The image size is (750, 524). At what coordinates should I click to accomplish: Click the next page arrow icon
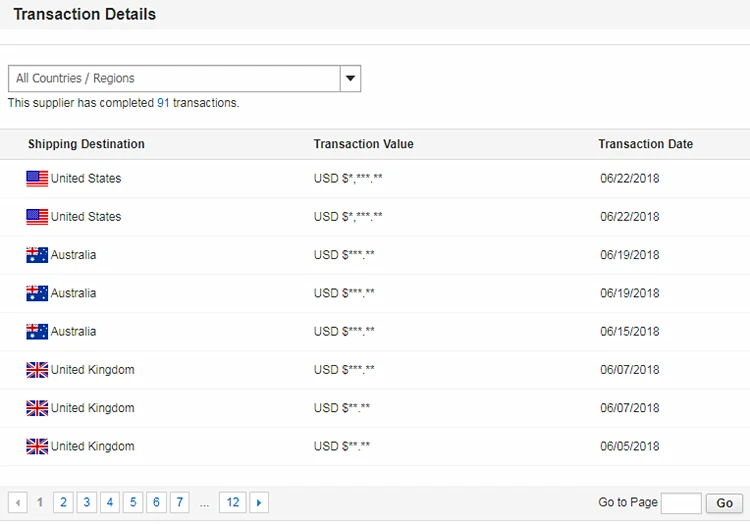pos(259,503)
